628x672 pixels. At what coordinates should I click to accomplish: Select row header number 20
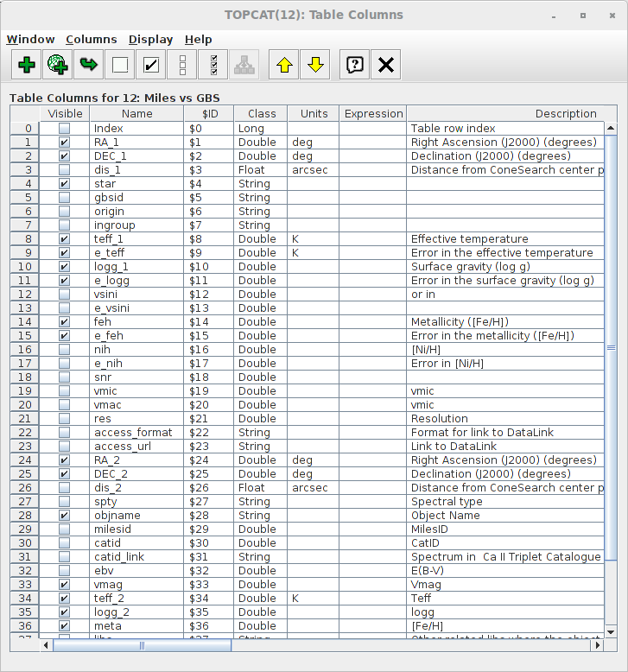[x=25, y=404]
